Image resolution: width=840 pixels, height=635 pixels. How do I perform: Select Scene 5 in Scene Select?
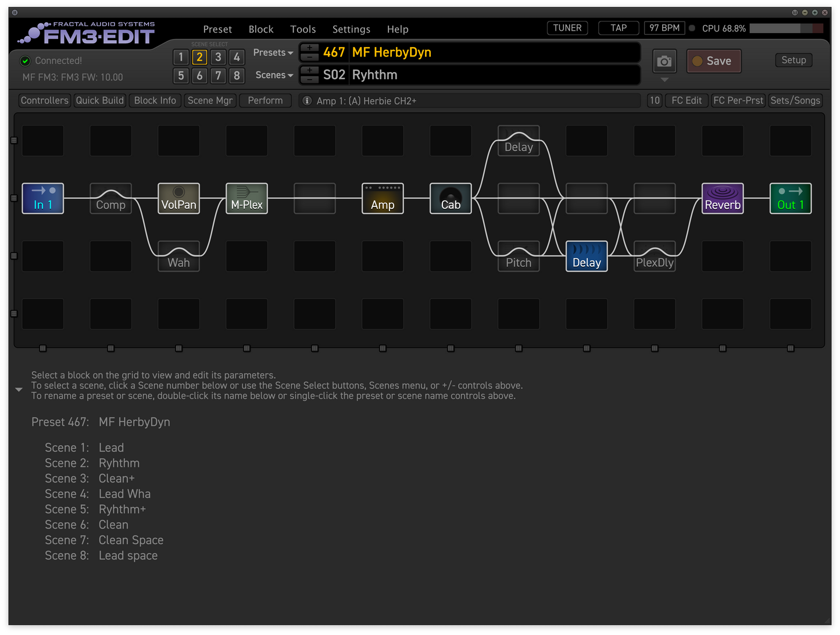point(181,76)
